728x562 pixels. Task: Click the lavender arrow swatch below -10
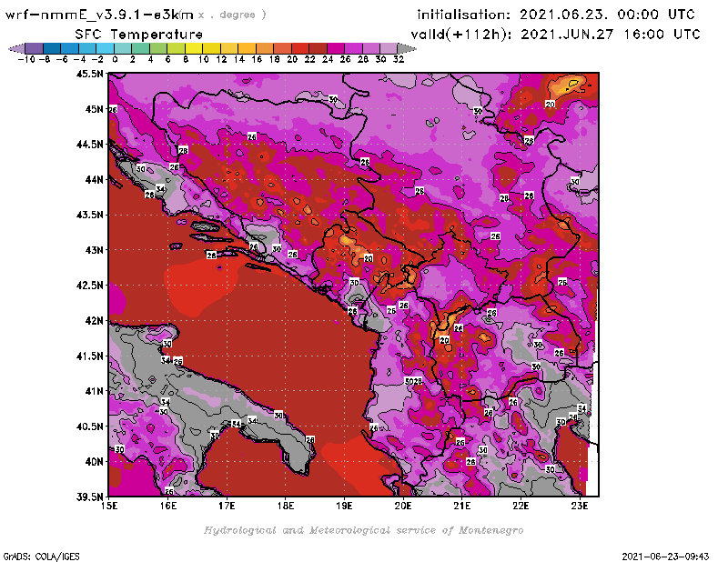(x=16, y=48)
